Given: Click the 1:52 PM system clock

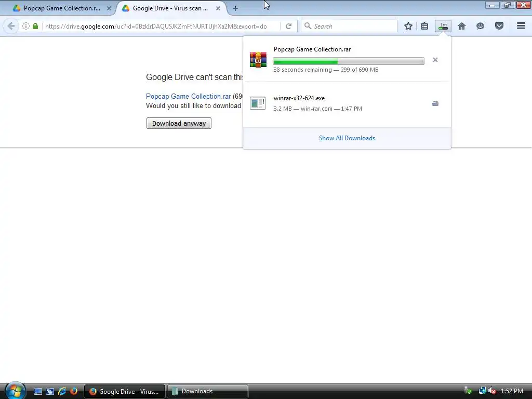Looking at the screenshot, I should (x=512, y=391).
